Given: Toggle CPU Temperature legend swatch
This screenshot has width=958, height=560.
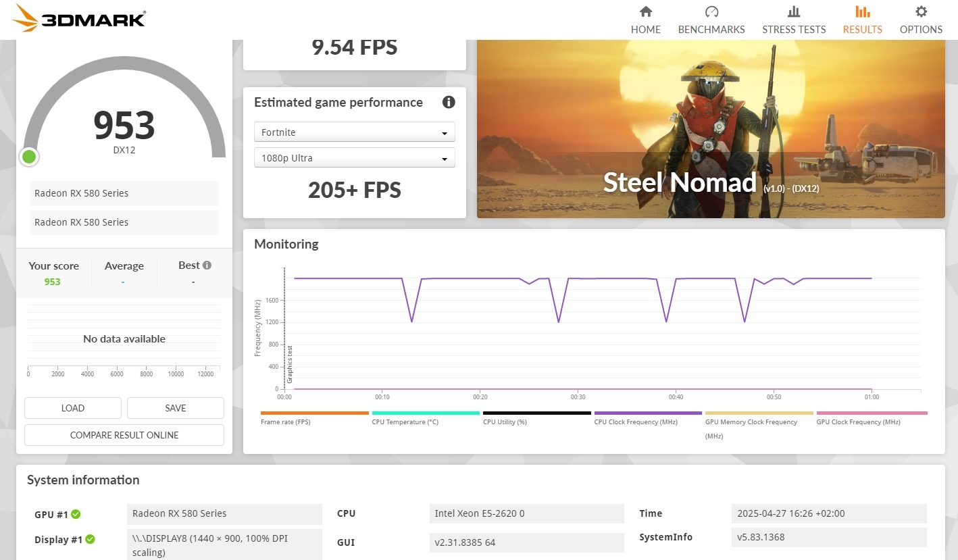Looking at the screenshot, I should pos(426,413).
